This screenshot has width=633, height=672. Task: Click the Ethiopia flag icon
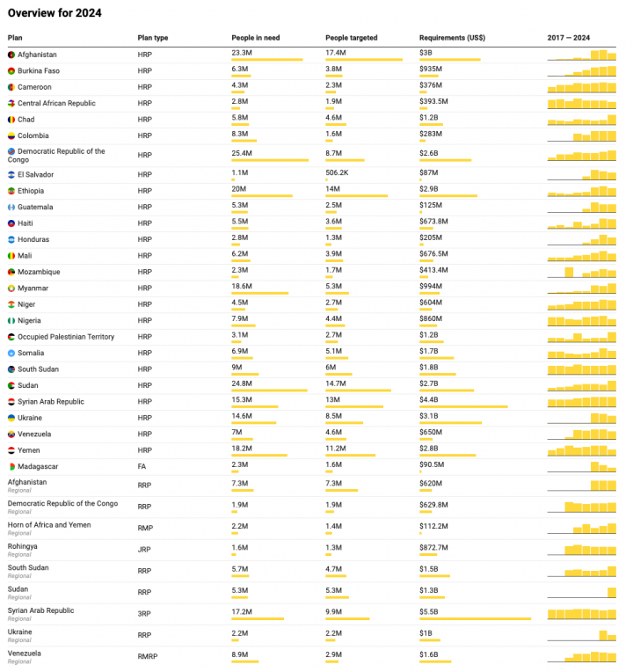[11, 191]
